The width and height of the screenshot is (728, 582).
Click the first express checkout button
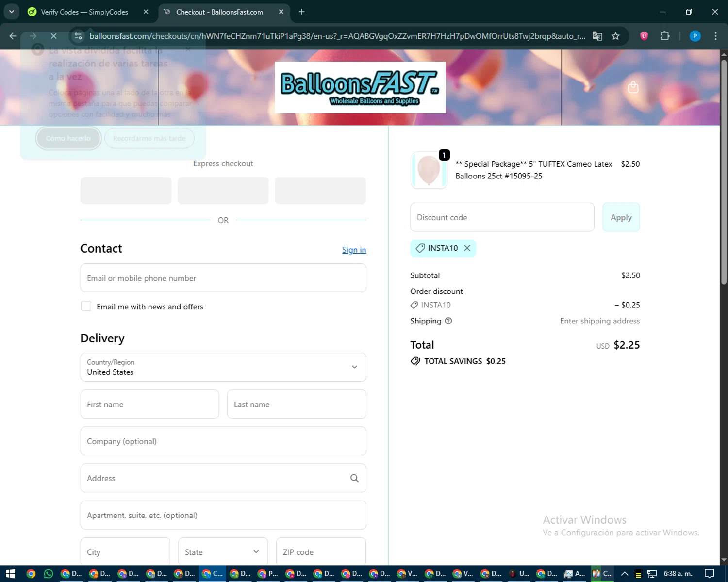click(x=126, y=190)
